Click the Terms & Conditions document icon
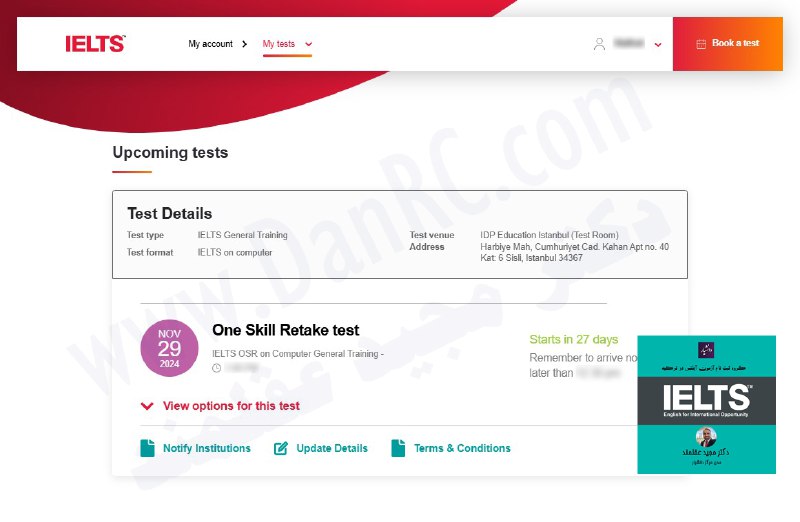 pos(398,448)
